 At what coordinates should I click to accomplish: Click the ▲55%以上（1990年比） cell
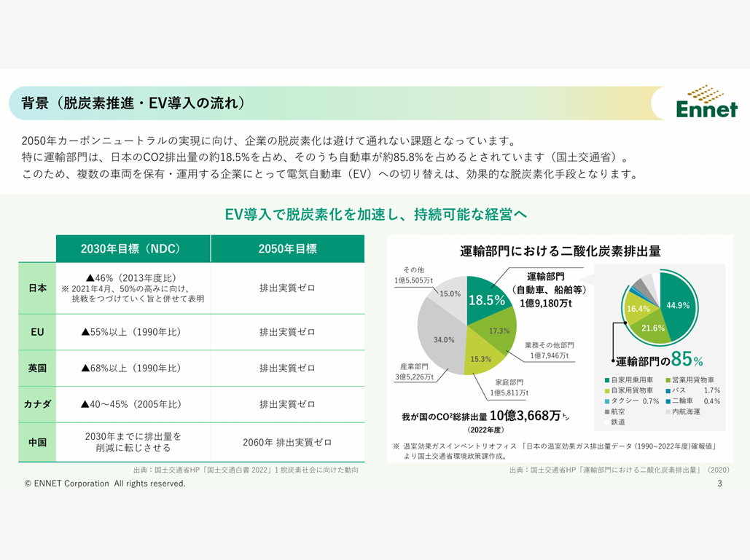coord(131,332)
